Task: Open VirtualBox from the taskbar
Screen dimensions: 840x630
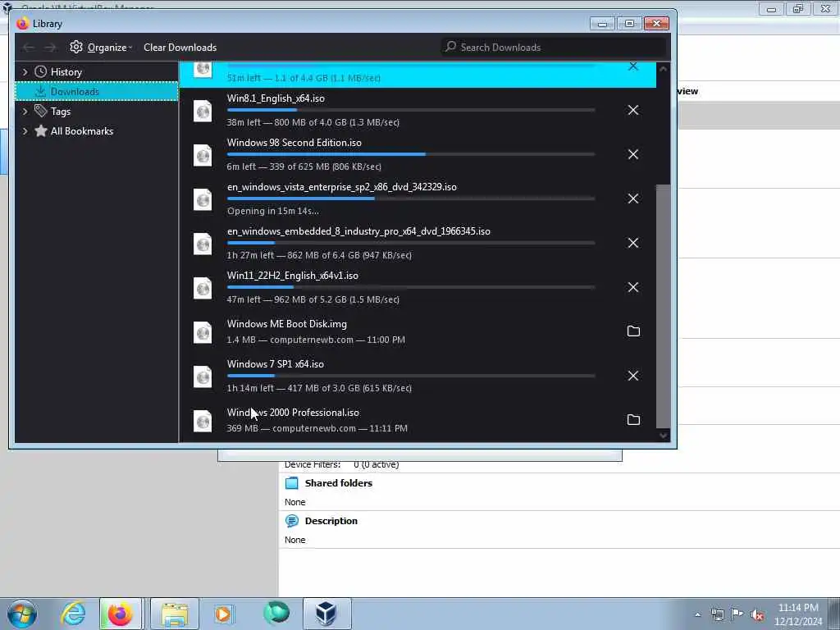Action: (x=326, y=614)
